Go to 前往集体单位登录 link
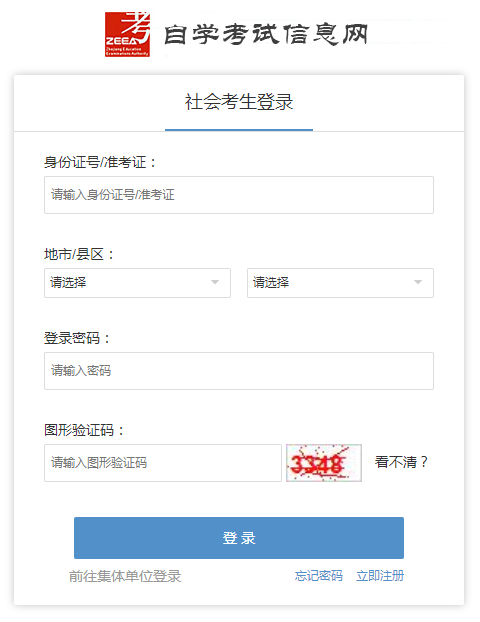The width and height of the screenshot is (480, 622). [x=125, y=576]
